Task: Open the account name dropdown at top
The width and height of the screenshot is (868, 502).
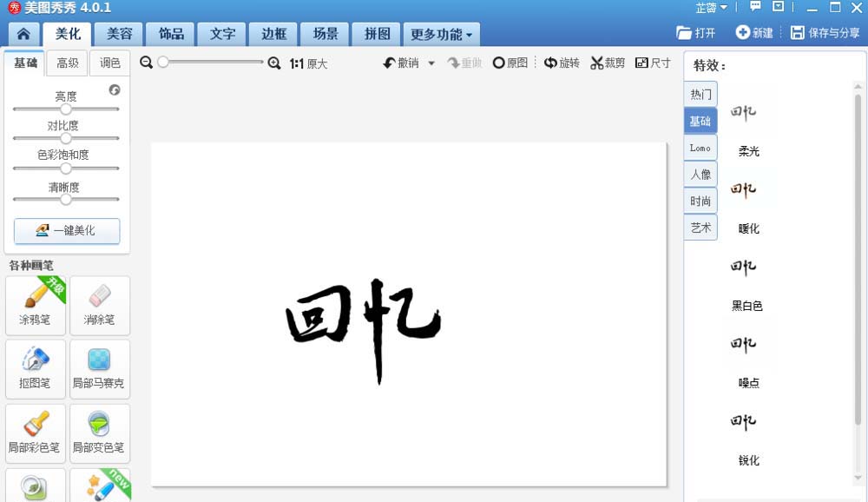Action: tap(711, 8)
